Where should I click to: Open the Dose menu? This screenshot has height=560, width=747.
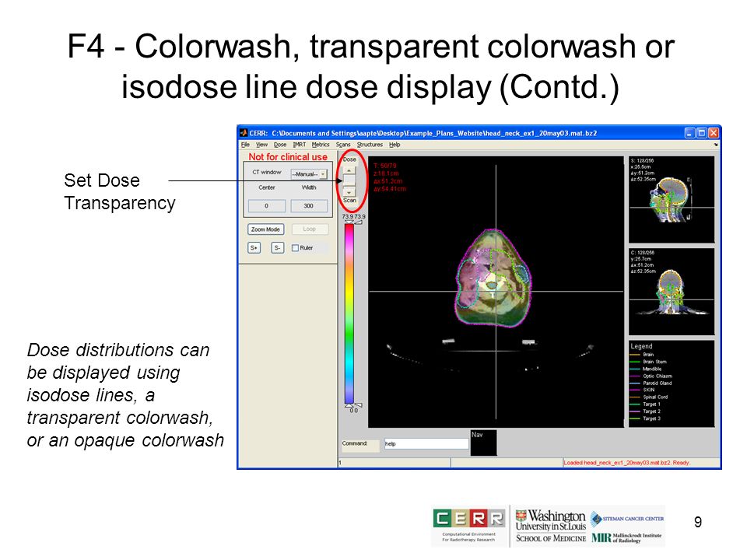click(280, 145)
